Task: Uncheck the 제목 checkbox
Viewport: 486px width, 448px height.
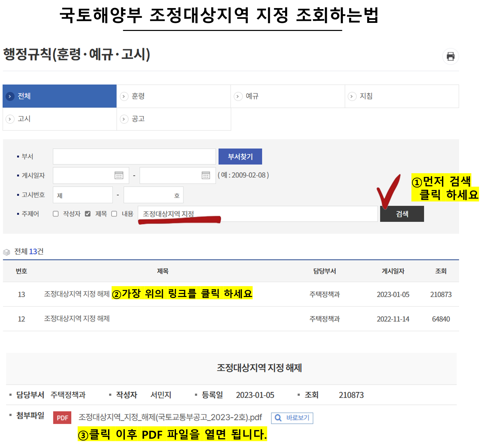Action: click(88, 214)
